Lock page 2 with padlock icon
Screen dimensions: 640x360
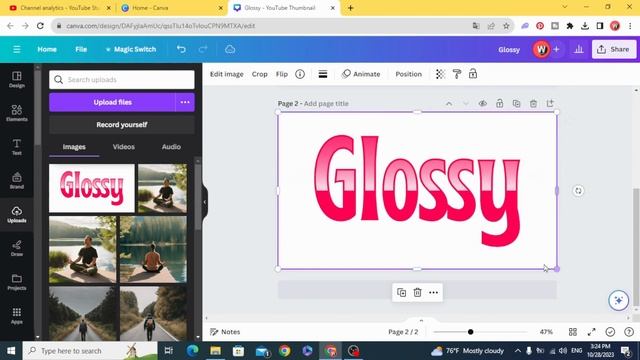tap(500, 104)
